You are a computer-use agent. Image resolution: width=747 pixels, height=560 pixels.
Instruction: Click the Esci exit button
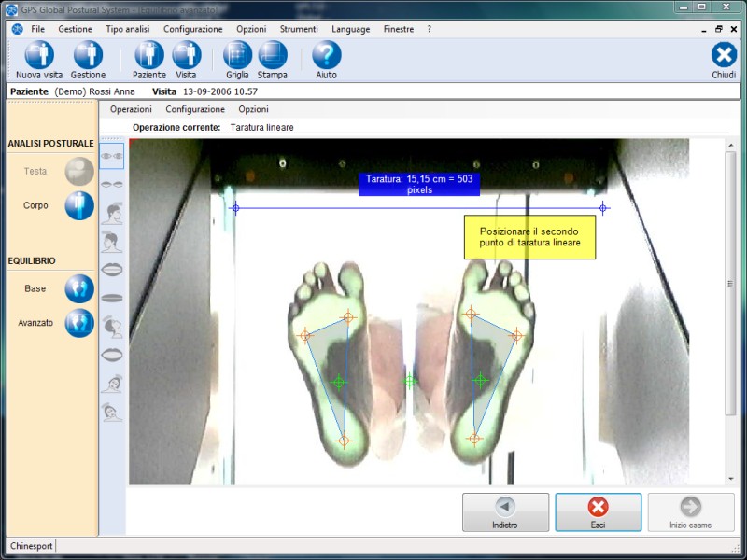(x=598, y=512)
